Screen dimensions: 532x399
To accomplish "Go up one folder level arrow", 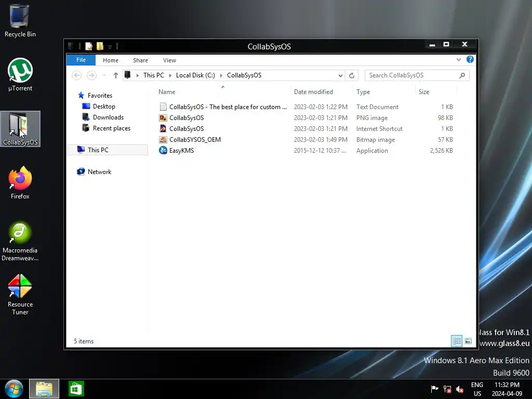I will (116, 75).
